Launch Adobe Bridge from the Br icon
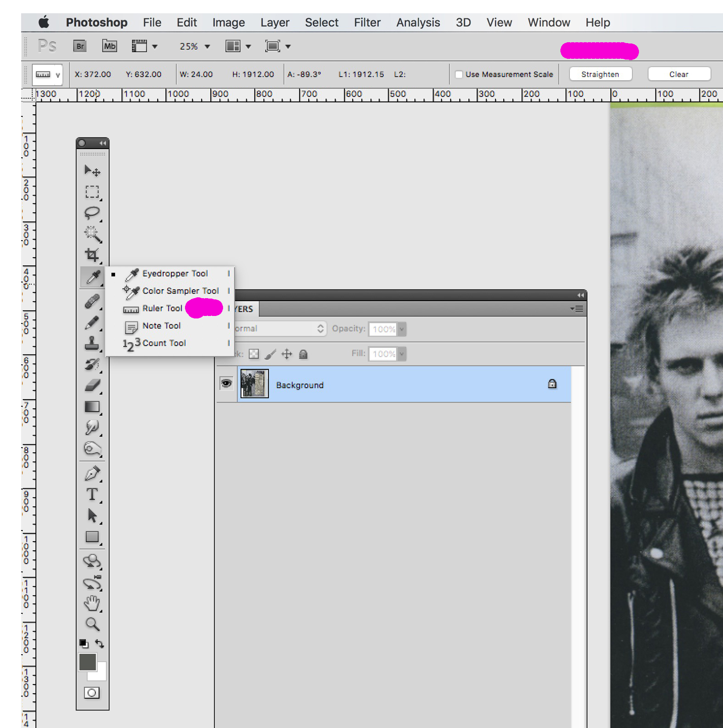Screen dimensions: 723x728 80,46
